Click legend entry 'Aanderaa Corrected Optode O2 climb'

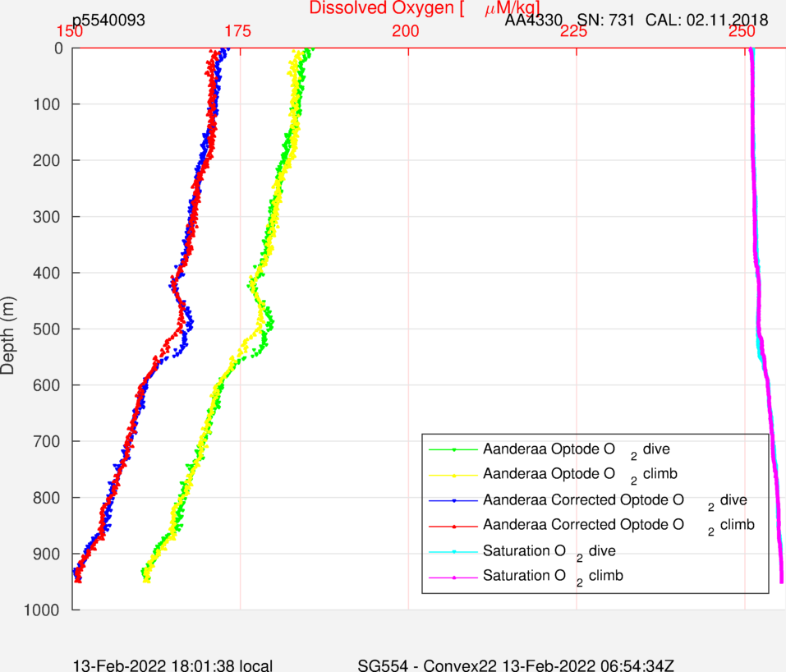[618, 526]
